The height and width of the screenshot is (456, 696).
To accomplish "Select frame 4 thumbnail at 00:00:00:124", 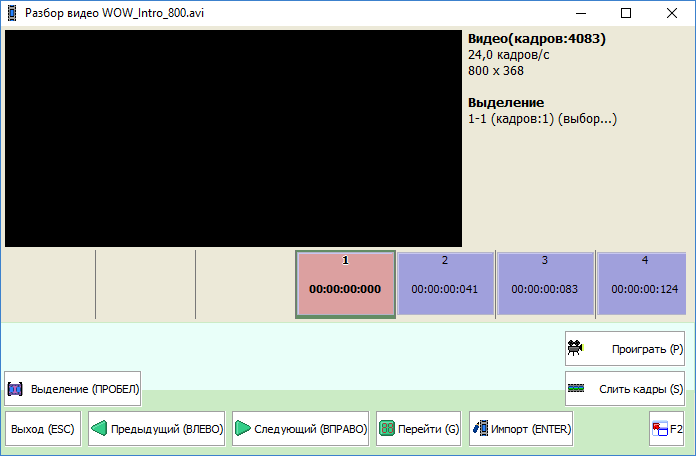I will click(642, 284).
